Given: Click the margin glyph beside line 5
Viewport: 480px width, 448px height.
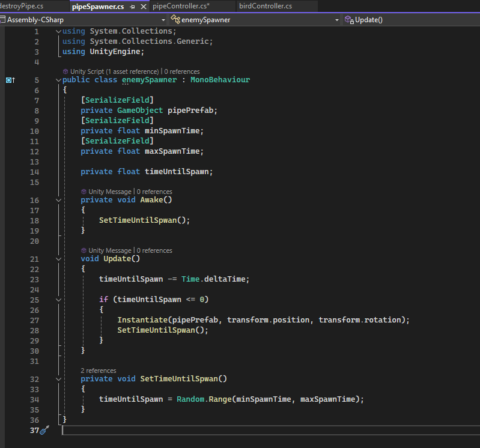Looking at the screenshot, I should coord(10,80).
